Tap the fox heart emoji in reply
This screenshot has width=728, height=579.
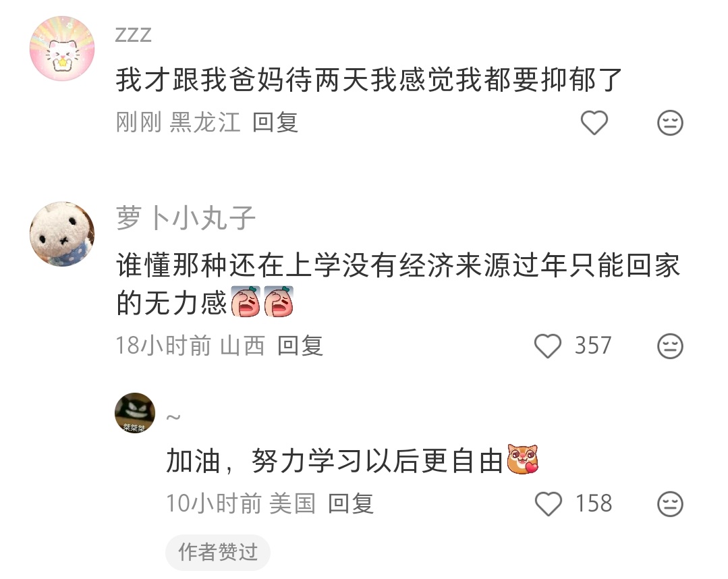click(x=522, y=459)
